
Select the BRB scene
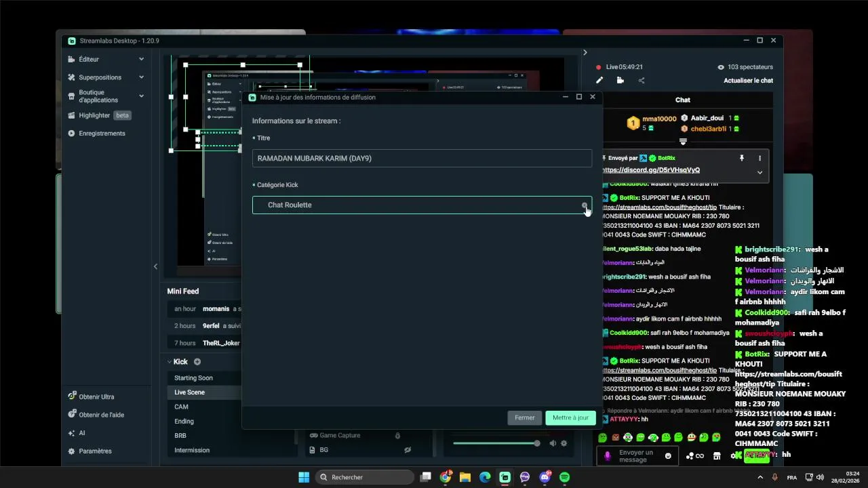203,436
